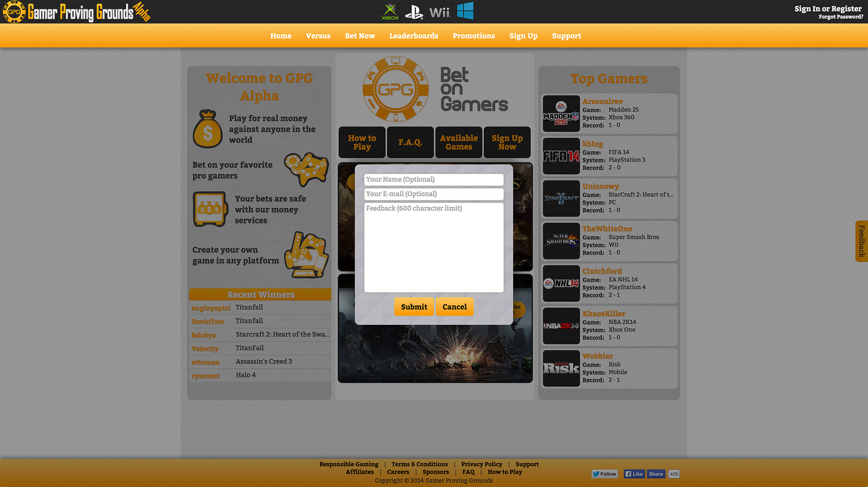
Task: Go to the Home menu item
Action: click(x=281, y=36)
